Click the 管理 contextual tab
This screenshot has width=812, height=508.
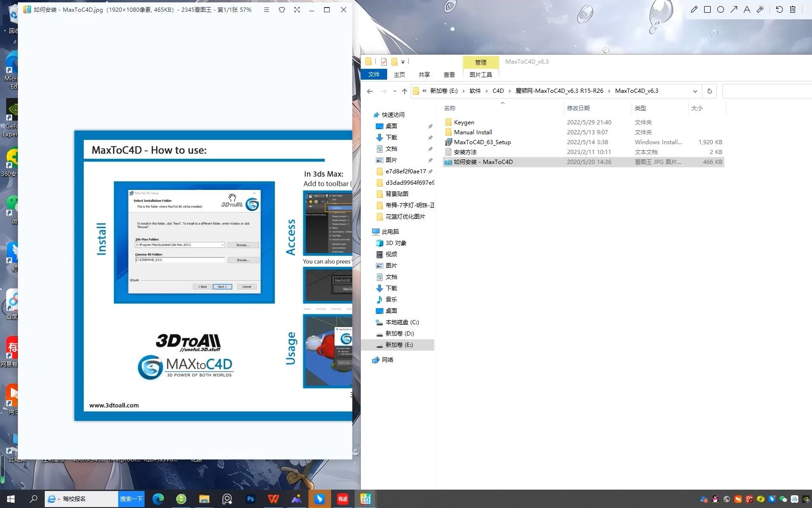pos(481,62)
